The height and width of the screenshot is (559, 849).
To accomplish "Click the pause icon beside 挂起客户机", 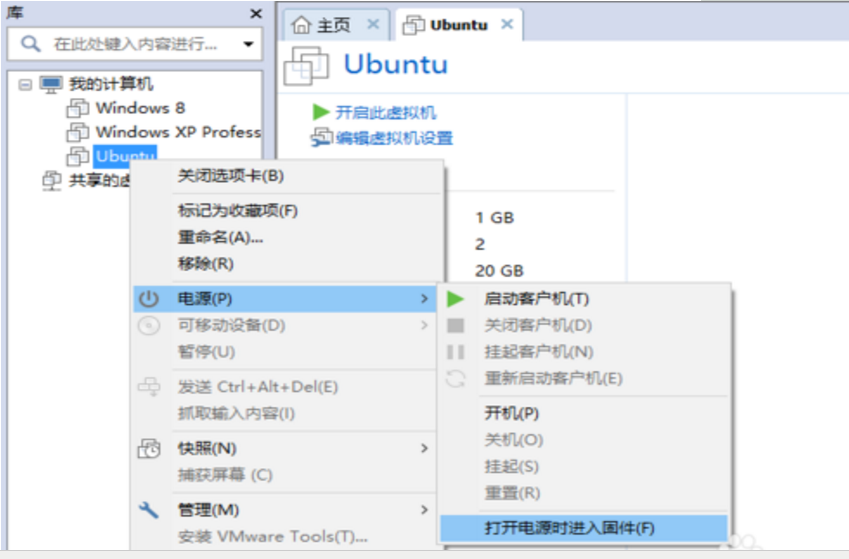I will pyautogui.click(x=455, y=352).
